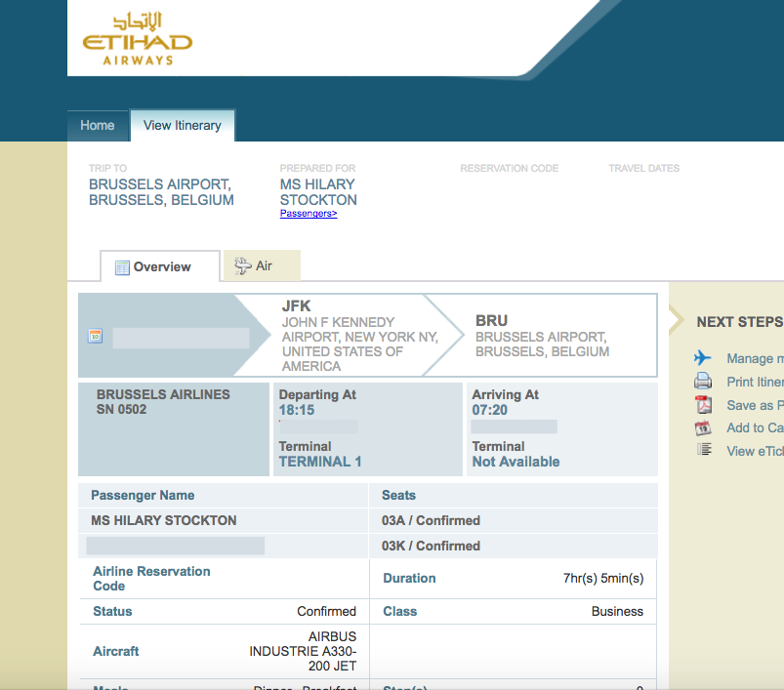Click the Confirmed status value
This screenshot has height=690, width=784.
pyautogui.click(x=326, y=611)
